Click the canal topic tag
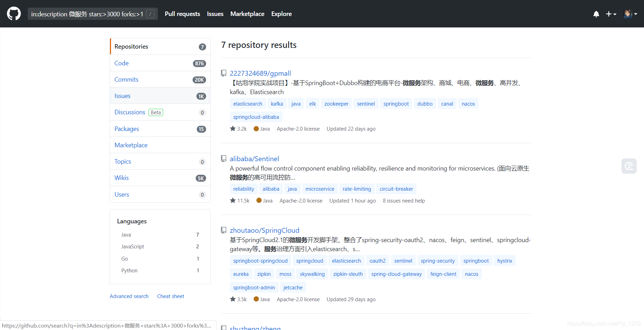 447,104
